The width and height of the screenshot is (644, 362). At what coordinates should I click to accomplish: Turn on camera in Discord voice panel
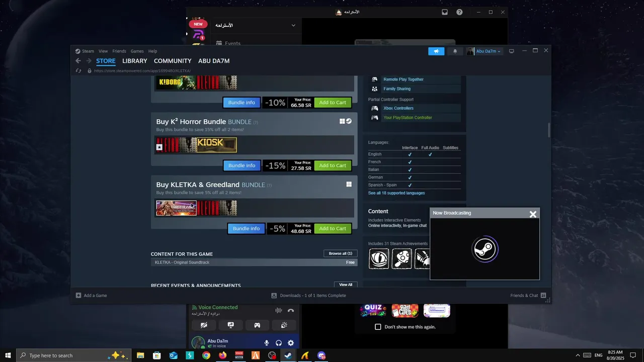204,325
